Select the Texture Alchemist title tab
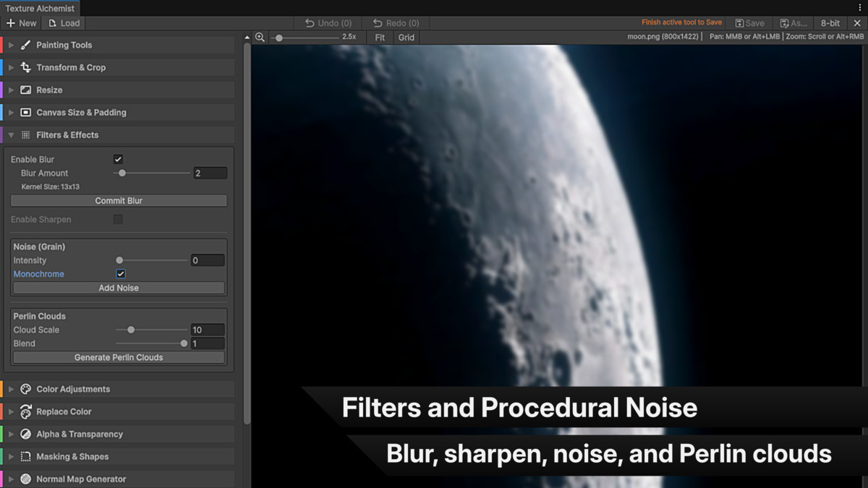Image resolution: width=868 pixels, height=488 pixels. [40, 9]
